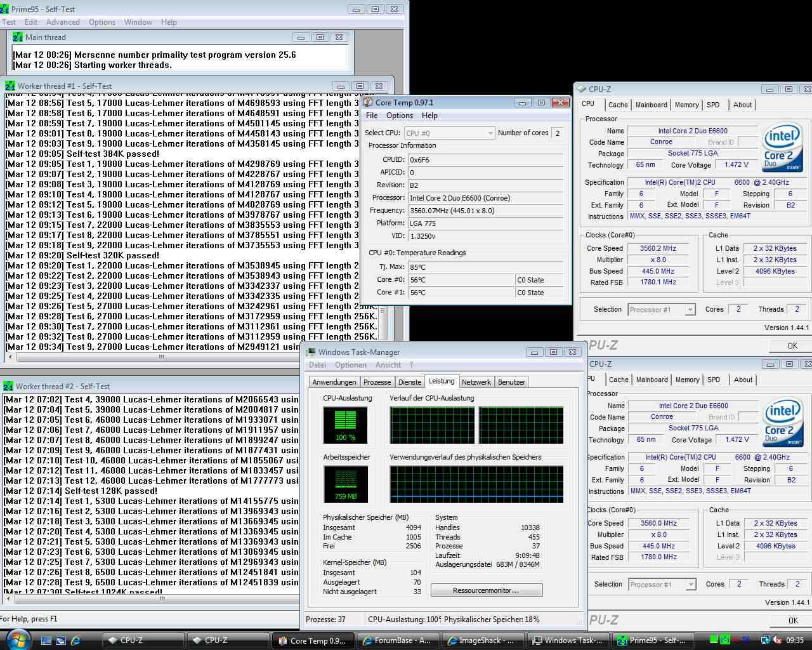Click the VID 1.3250v value
Viewport: 812px width, 650px height.
(485, 236)
